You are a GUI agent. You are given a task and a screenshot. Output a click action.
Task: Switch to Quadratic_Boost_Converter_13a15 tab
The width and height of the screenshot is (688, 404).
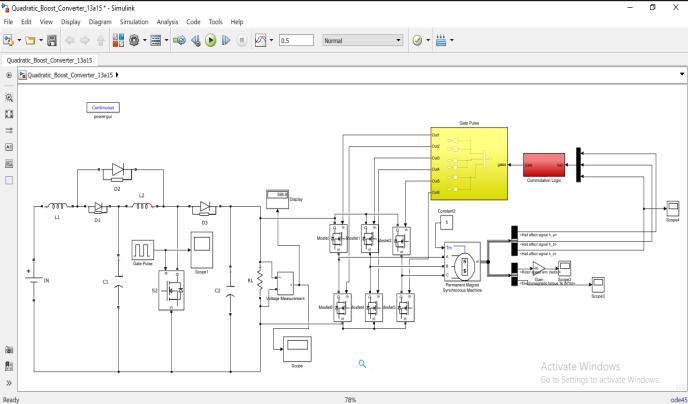coord(49,61)
